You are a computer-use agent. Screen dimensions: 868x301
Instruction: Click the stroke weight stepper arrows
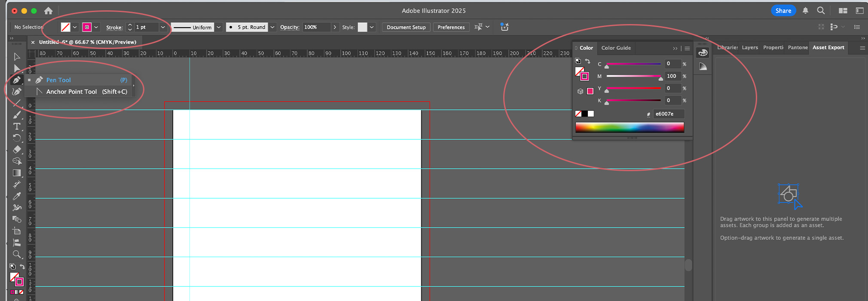tap(130, 27)
